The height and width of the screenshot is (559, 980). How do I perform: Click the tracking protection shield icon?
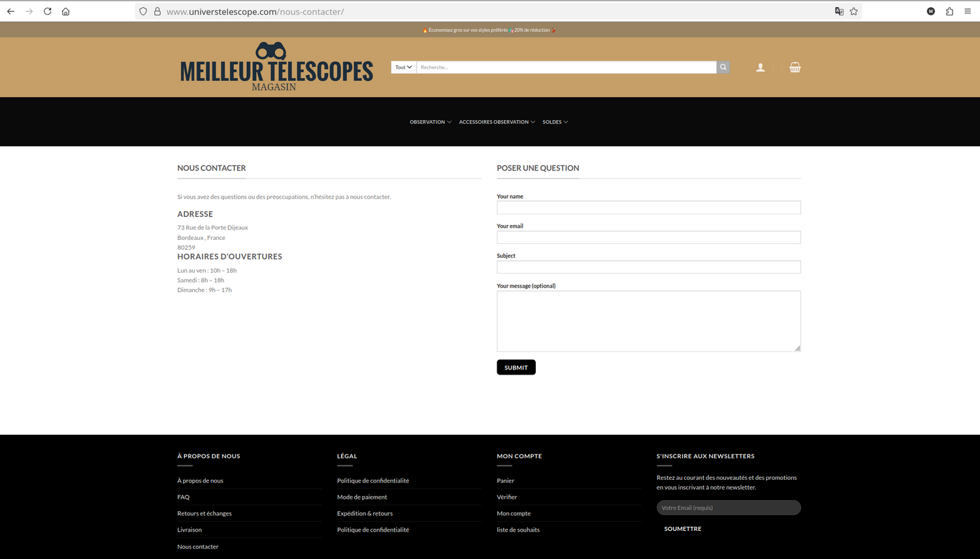(143, 11)
